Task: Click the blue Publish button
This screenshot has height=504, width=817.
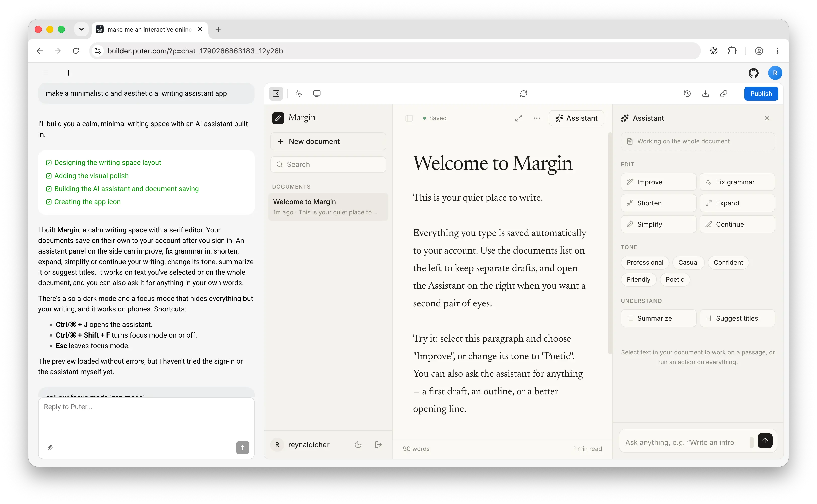Action: 761,94
